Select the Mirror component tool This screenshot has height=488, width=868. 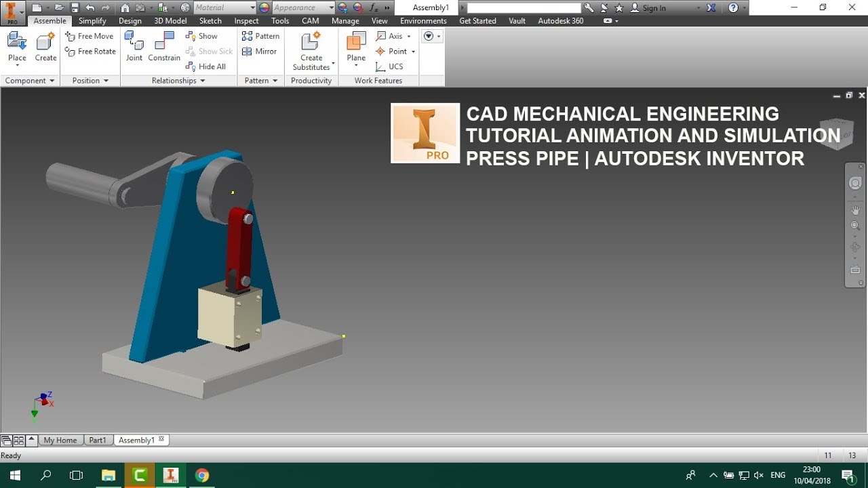point(259,52)
